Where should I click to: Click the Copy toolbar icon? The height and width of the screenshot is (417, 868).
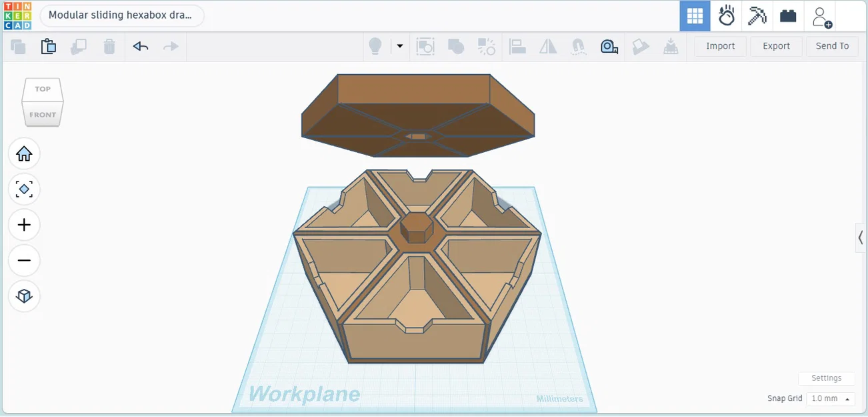[x=18, y=47]
